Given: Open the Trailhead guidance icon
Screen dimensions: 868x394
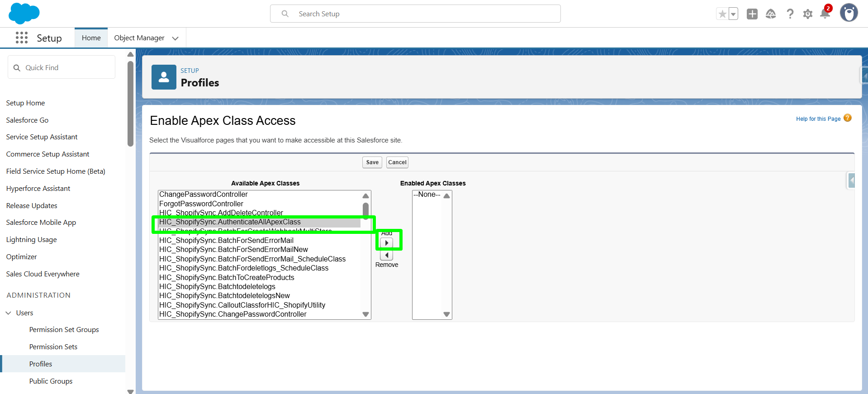Looking at the screenshot, I should (x=771, y=14).
